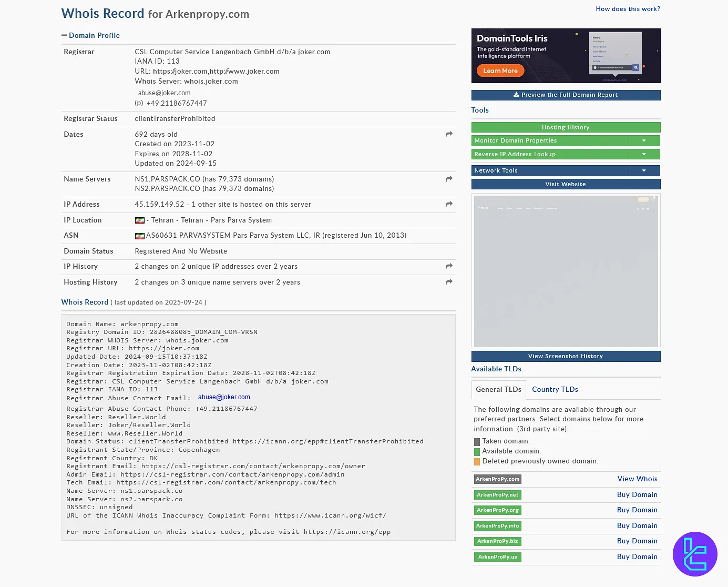
Task: Click Learn More in DomainTools Iris ad
Action: [500, 71]
